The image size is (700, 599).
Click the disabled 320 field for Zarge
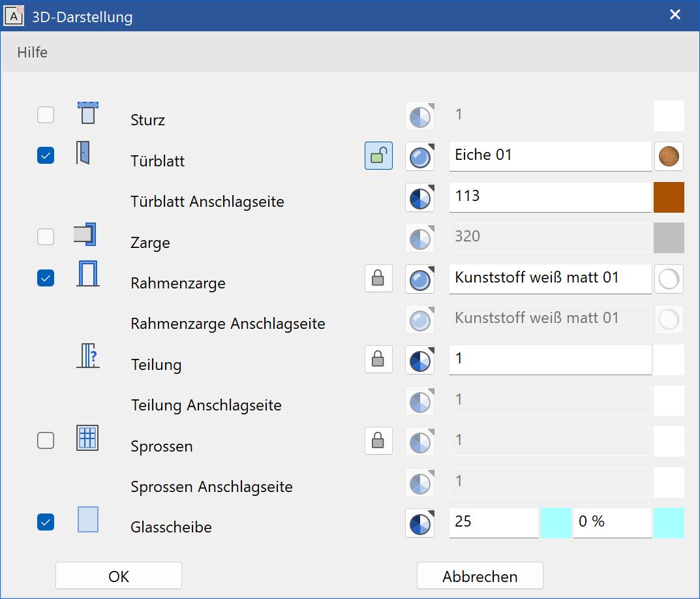(550, 238)
